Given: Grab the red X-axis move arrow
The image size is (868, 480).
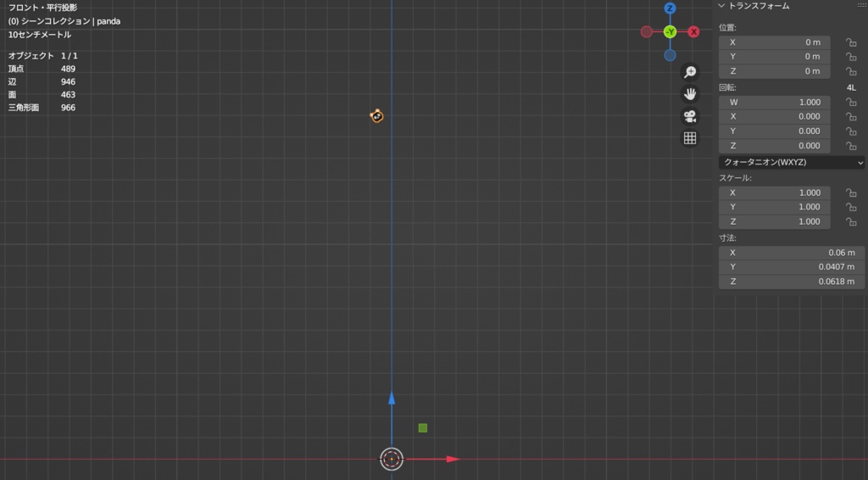Looking at the screenshot, I should point(453,459).
